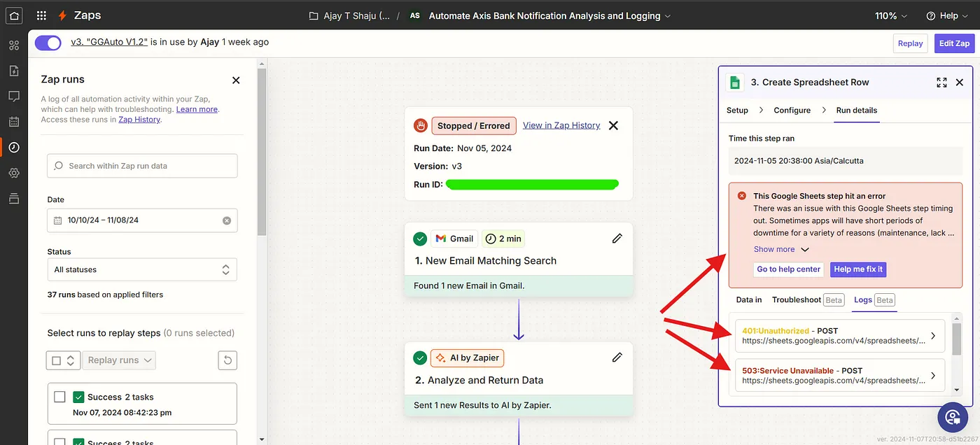Viewport: 980px width, 445px height.
Task: Open the 110% zoom dropdown
Action: click(x=891, y=15)
